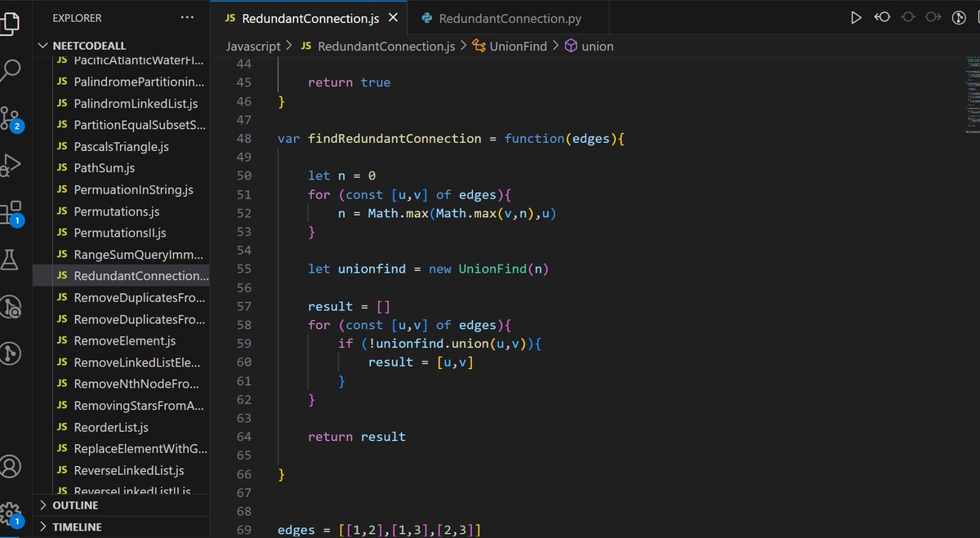Open RangeSumQueryImm... file

[x=121, y=254]
